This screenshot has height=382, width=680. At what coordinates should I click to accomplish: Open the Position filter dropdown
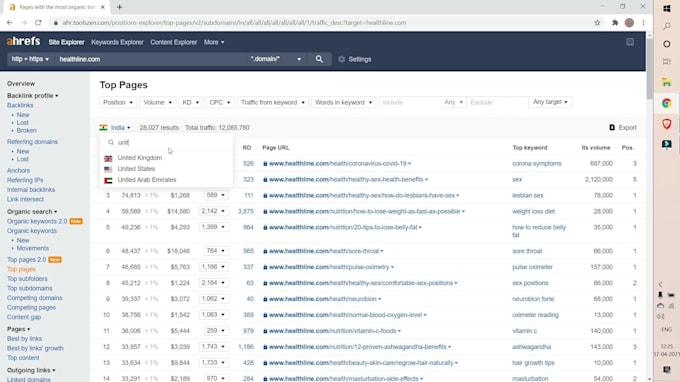[118, 102]
